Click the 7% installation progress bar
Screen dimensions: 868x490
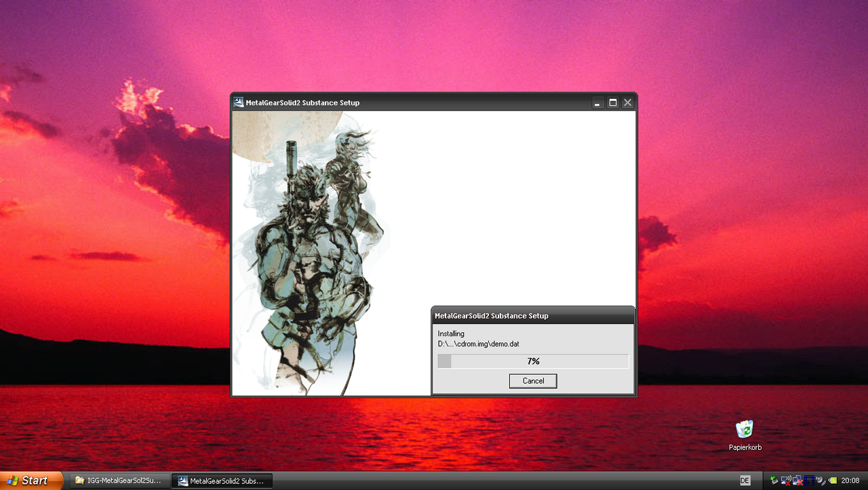tap(533, 361)
